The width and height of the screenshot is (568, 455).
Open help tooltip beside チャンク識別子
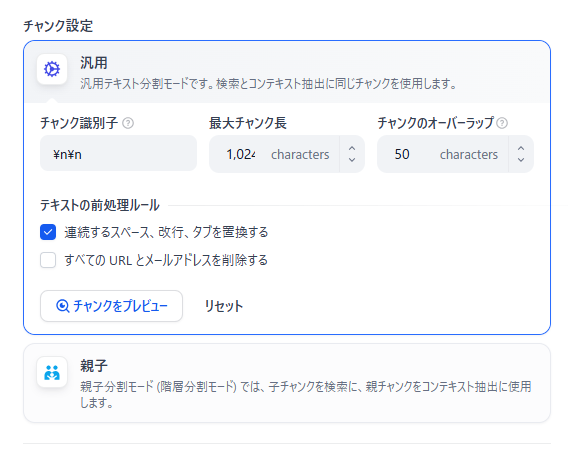(128, 123)
